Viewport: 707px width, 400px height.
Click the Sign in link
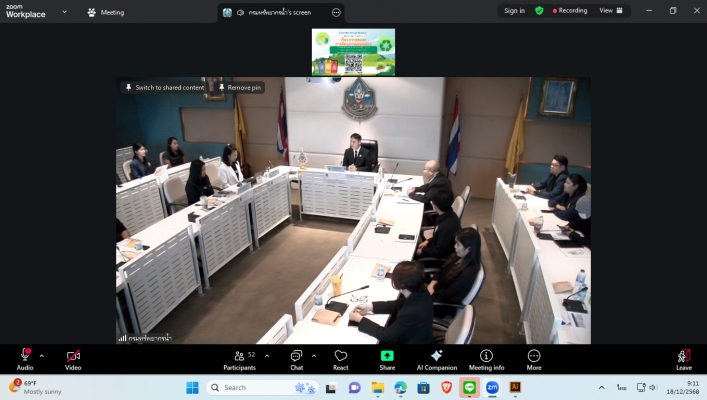coord(514,11)
